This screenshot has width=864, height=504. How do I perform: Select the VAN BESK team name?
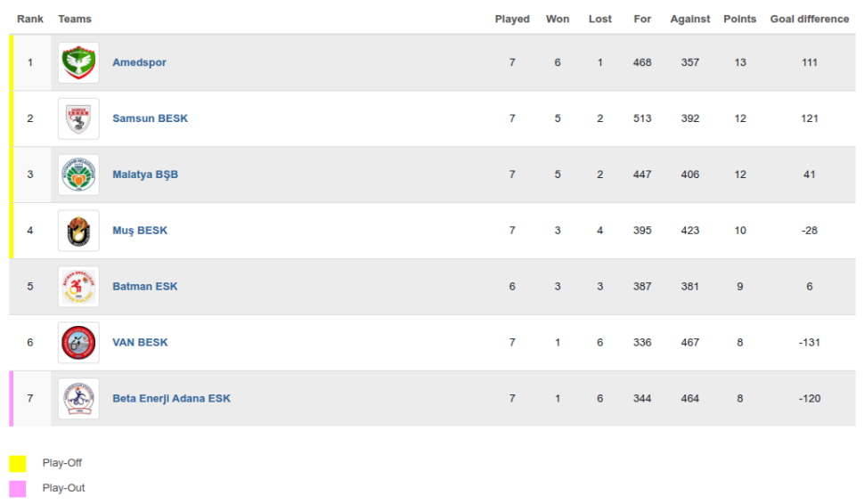140,343
